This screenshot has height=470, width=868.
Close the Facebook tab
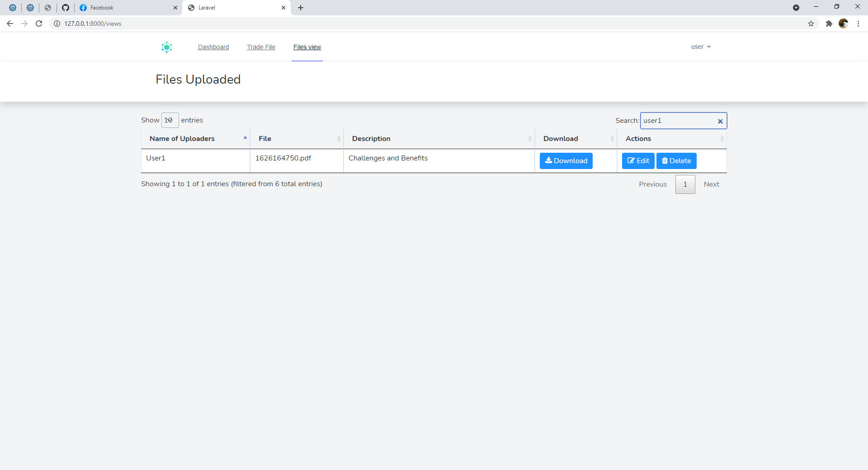[x=175, y=8]
